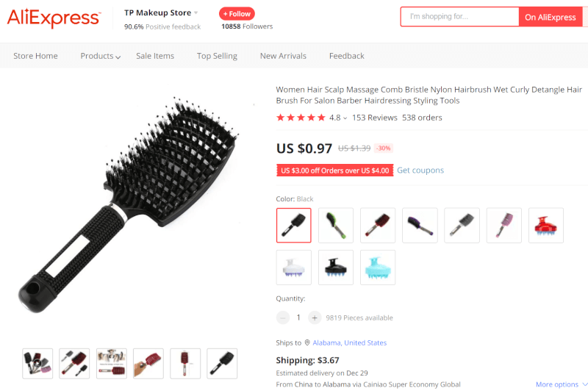Select the green brush color option
The image size is (588, 391).
click(336, 226)
